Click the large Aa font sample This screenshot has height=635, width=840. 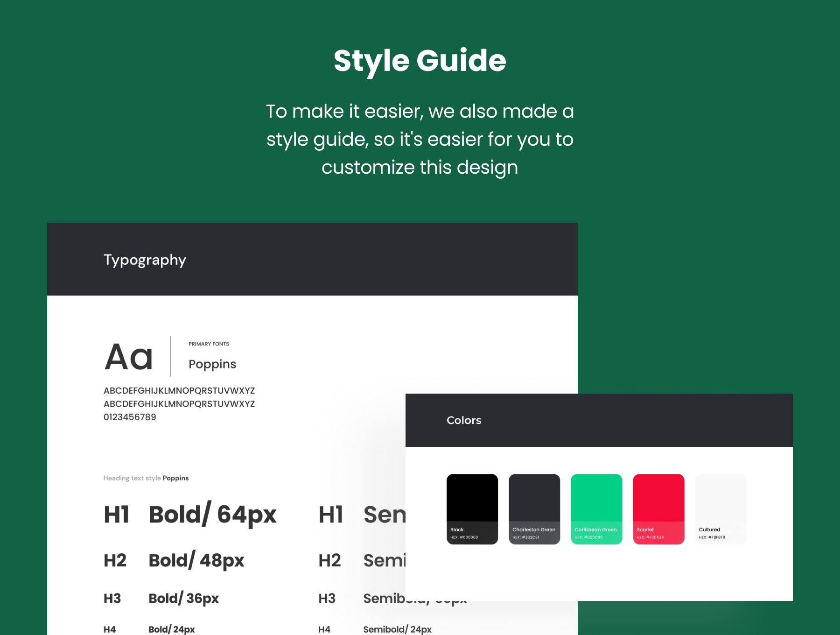point(129,357)
